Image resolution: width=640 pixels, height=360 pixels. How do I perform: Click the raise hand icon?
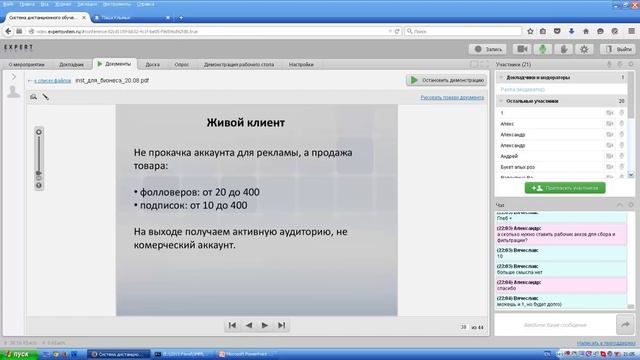564,49
